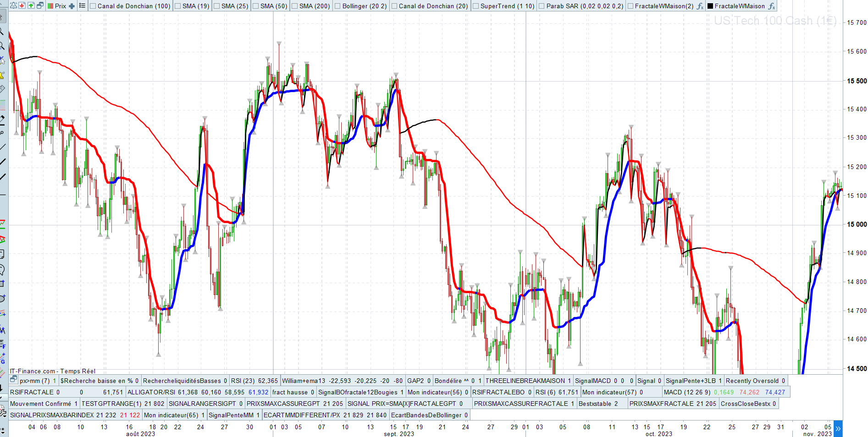Toggle the Parab SAR (0,02 0,02 0,2) checkbox
The image size is (868, 437).
click(542, 6)
